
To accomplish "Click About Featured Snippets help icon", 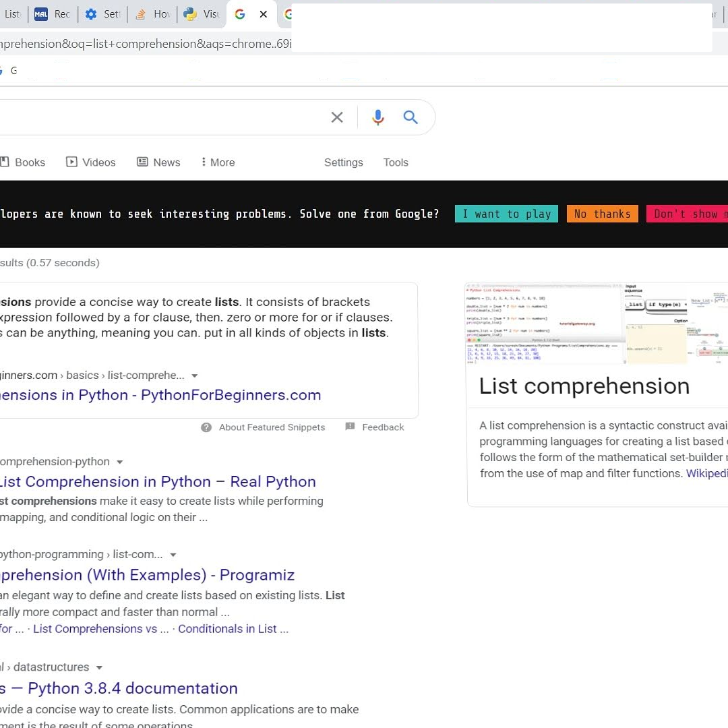I will pos(206,427).
